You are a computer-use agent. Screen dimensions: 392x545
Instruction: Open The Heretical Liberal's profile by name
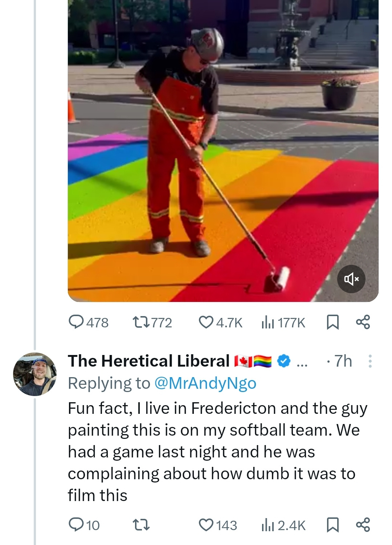pos(149,361)
